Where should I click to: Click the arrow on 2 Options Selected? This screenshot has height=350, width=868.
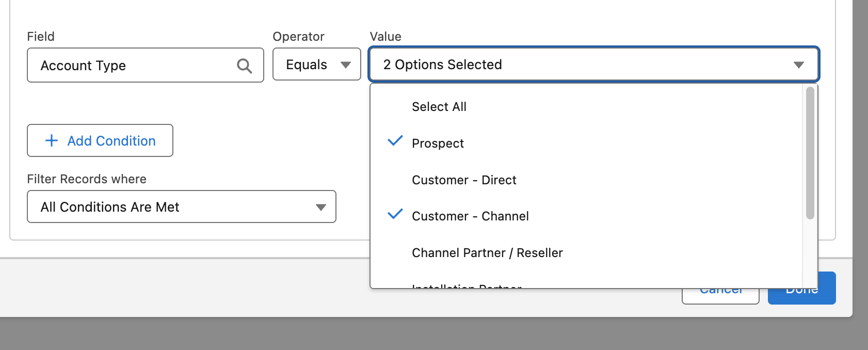pos(798,65)
